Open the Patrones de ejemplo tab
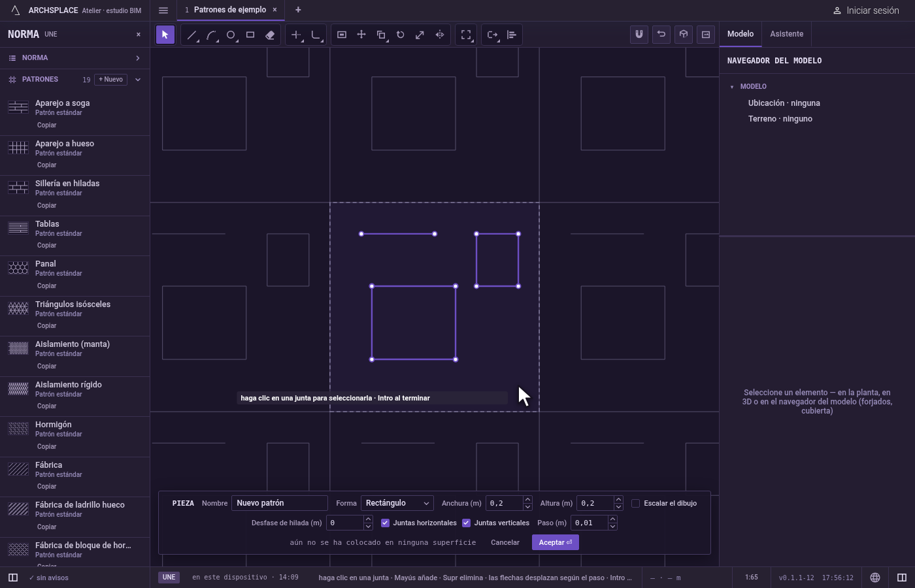 pyautogui.click(x=230, y=10)
